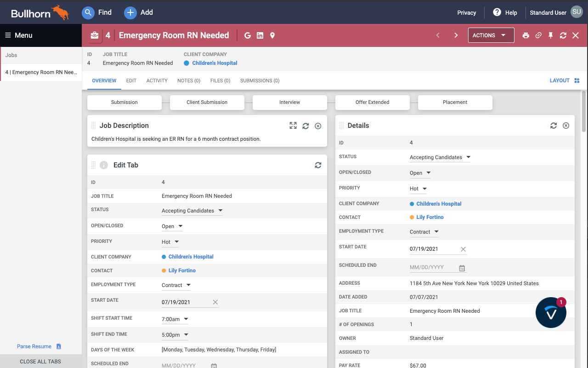Grab the Job Description card drag handle
The width and height of the screenshot is (588, 368).
coord(94,126)
